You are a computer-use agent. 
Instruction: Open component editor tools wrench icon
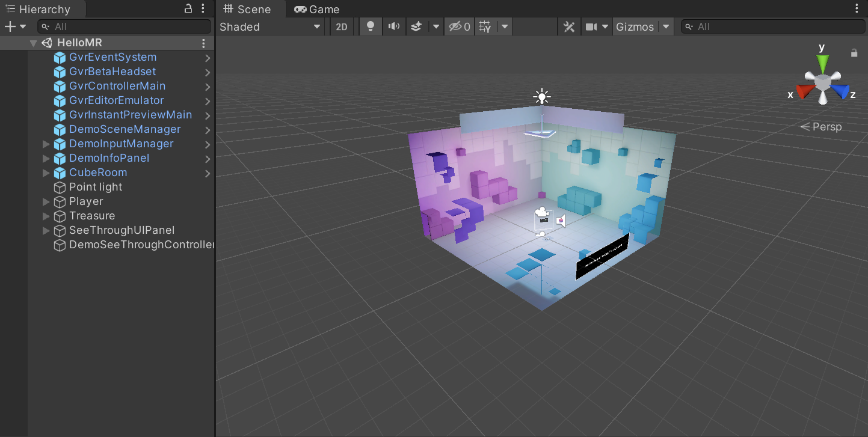pos(569,27)
